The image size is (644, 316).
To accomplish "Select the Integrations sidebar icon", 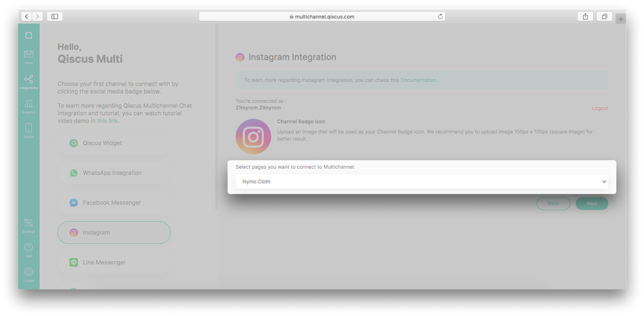I will click(x=28, y=81).
